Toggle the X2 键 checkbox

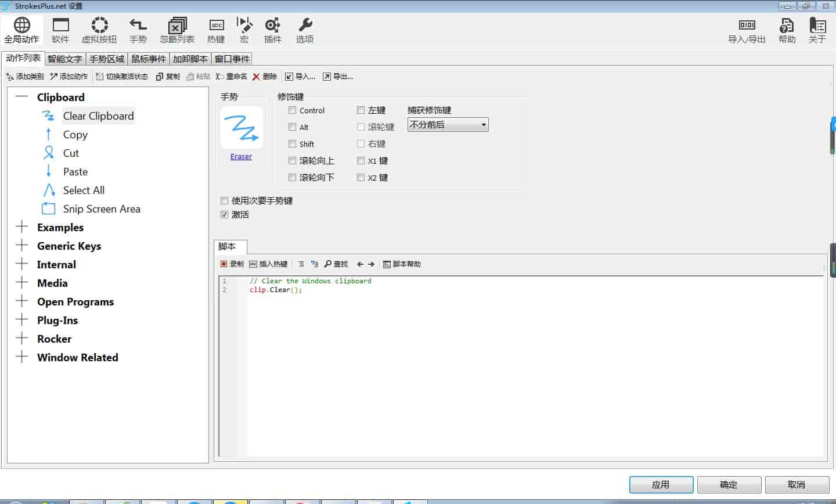(x=361, y=178)
